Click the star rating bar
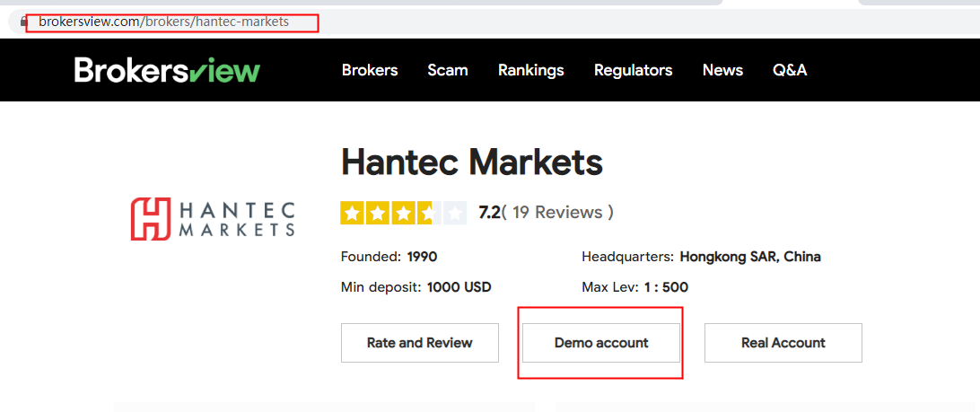This screenshot has width=980, height=412. [x=403, y=214]
